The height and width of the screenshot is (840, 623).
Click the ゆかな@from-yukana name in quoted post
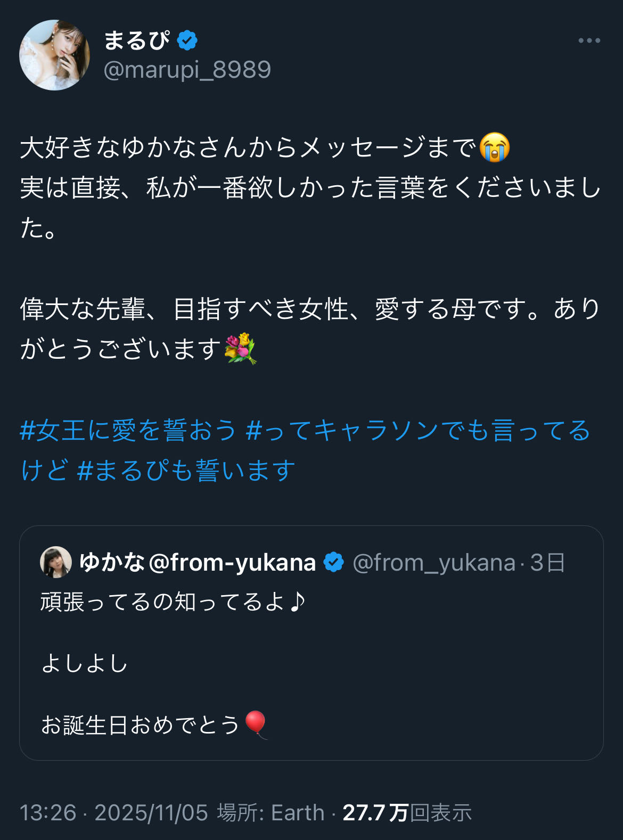198,562
